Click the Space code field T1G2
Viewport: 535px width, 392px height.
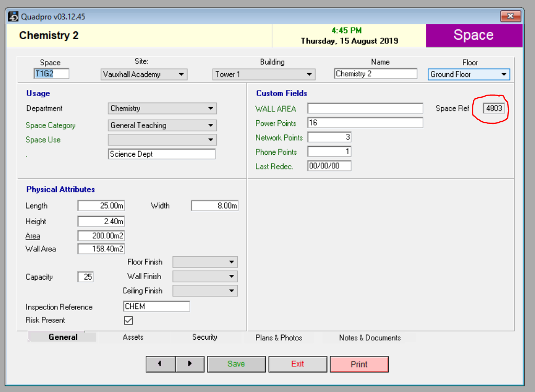coord(52,74)
